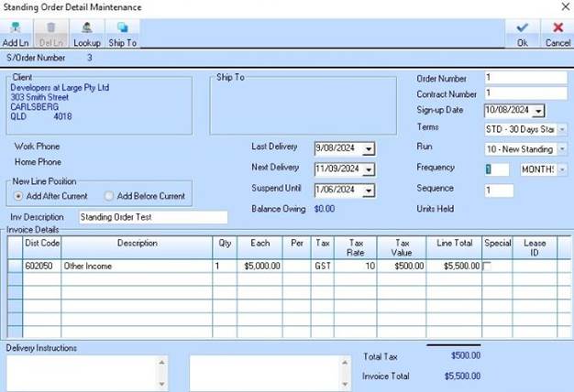Expand the Last Delivery date picker
The width and height of the screenshot is (574, 392).
click(x=368, y=148)
